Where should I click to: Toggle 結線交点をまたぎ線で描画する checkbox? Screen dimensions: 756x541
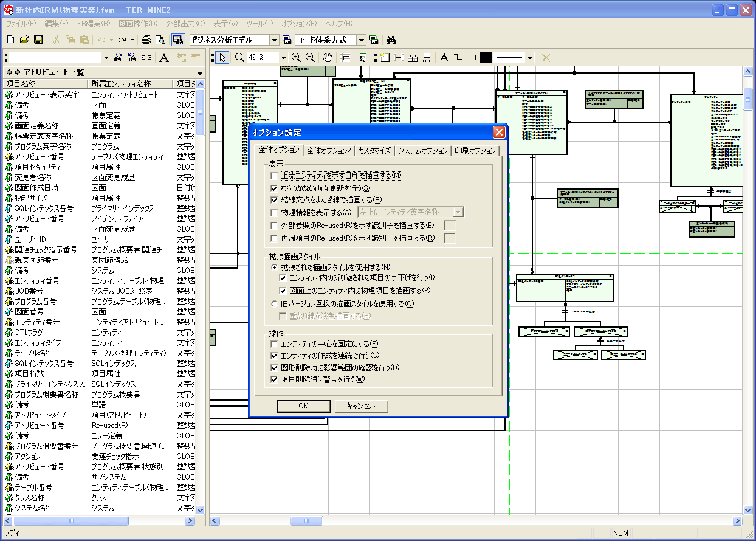(x=275, y=200)
